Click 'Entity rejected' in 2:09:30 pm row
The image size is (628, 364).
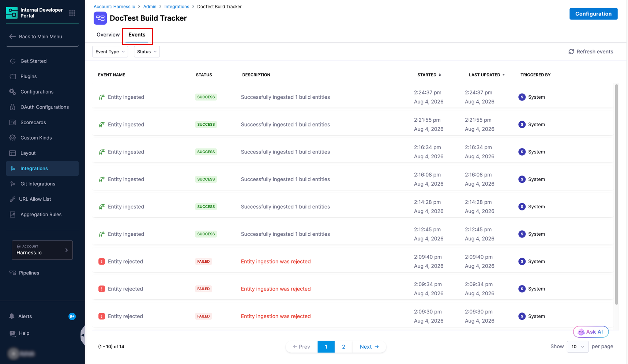click(125, 316)
